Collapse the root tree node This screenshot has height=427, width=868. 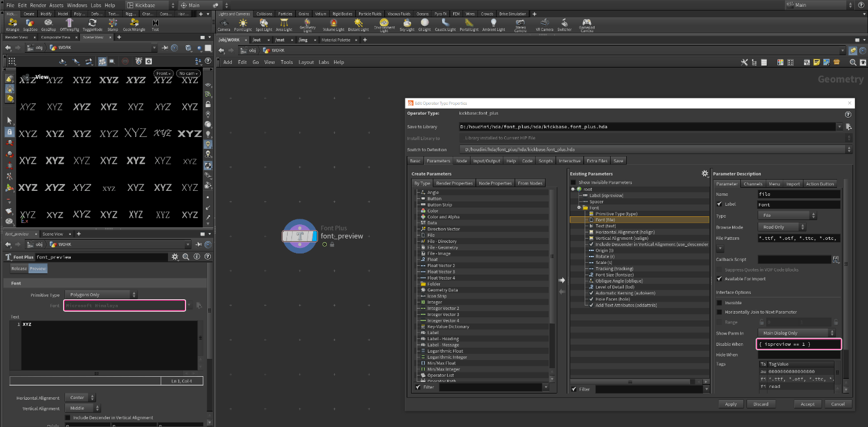(573, 189)
